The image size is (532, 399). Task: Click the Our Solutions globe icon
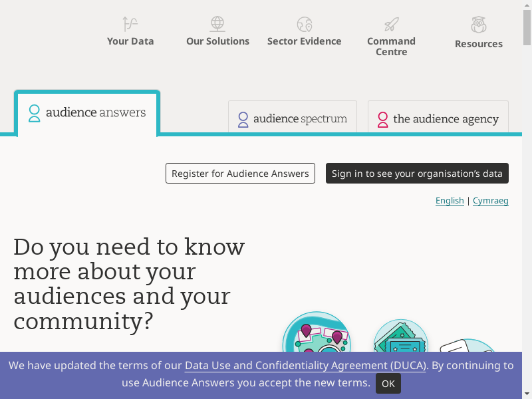tap(217, 25)
